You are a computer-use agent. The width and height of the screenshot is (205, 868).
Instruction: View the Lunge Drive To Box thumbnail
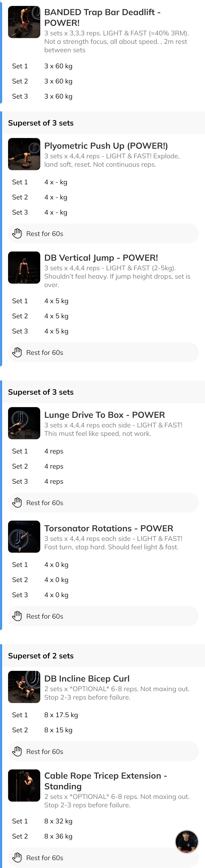pyautogui.click(x=24, y=423)
